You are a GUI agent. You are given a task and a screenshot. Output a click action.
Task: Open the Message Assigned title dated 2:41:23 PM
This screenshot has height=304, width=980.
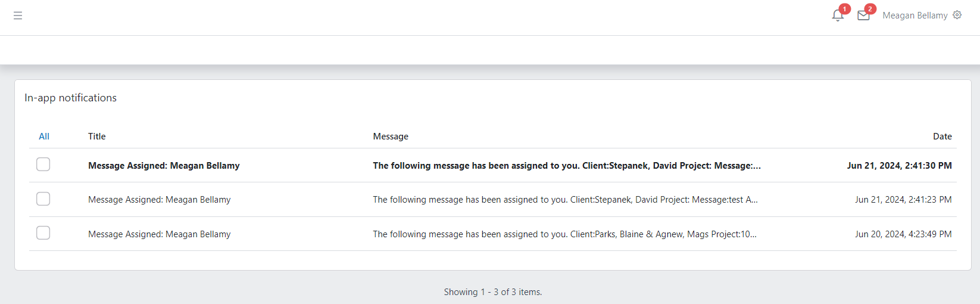coord(159,200)
